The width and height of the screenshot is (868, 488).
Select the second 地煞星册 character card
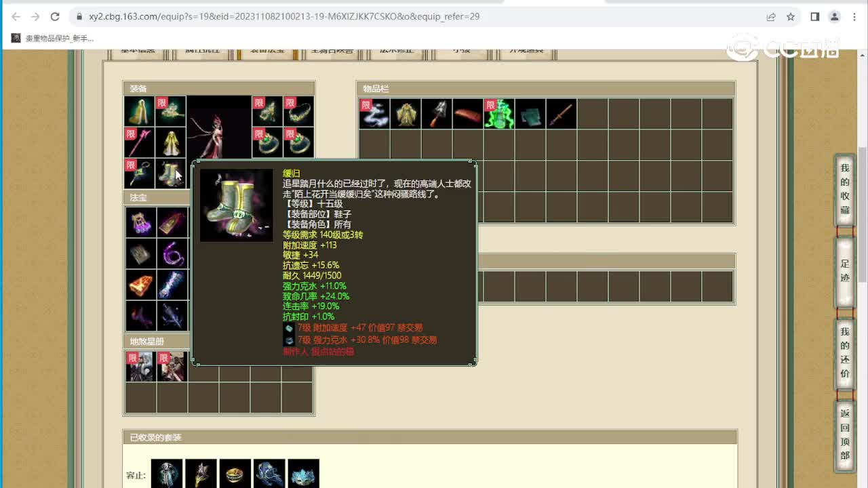click(x=172, y=366)
